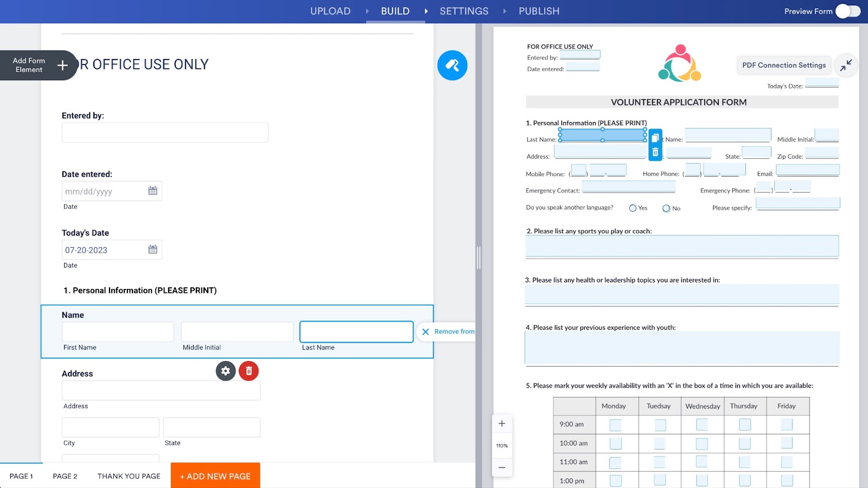Select the PDF Today's Date field box
The width and height of the screenshot is (868, 488).
coord(822,83)
